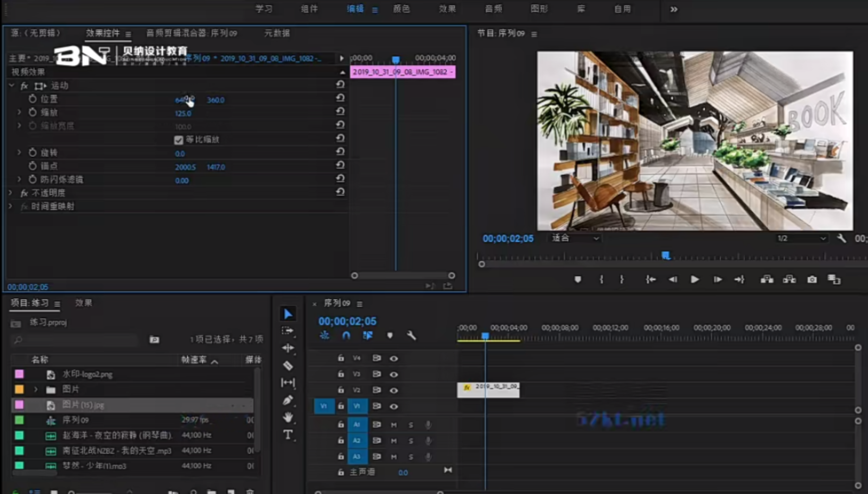
Task: Open the zoom level fit dropdown
Action: [575, 239]
